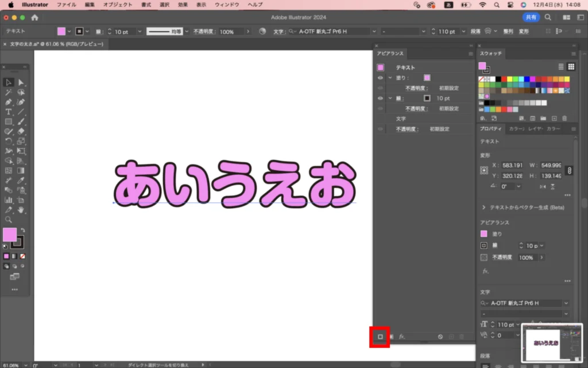Select the Type tool in the toolbar
The image size is (588, 368).
pyautogui.click(x=9, y=112)
